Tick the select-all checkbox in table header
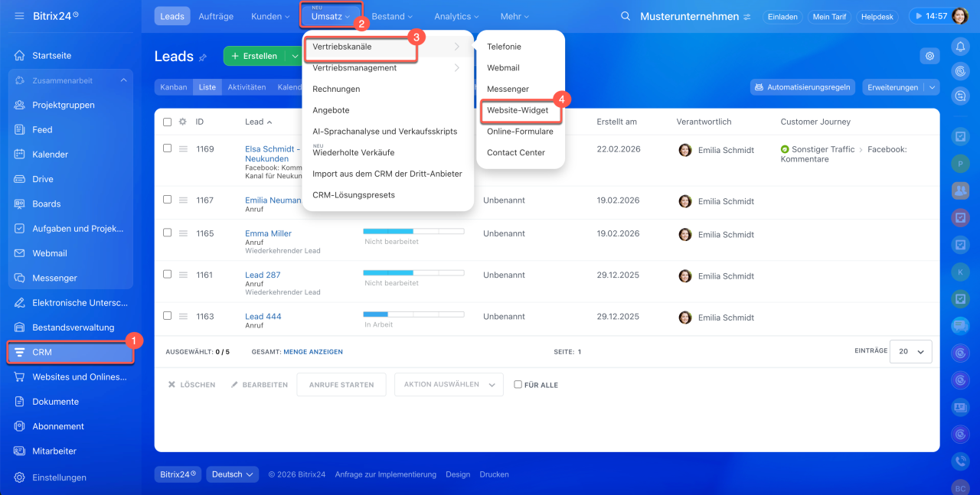Screen dimensions: 980x495 tap(168, 122)
